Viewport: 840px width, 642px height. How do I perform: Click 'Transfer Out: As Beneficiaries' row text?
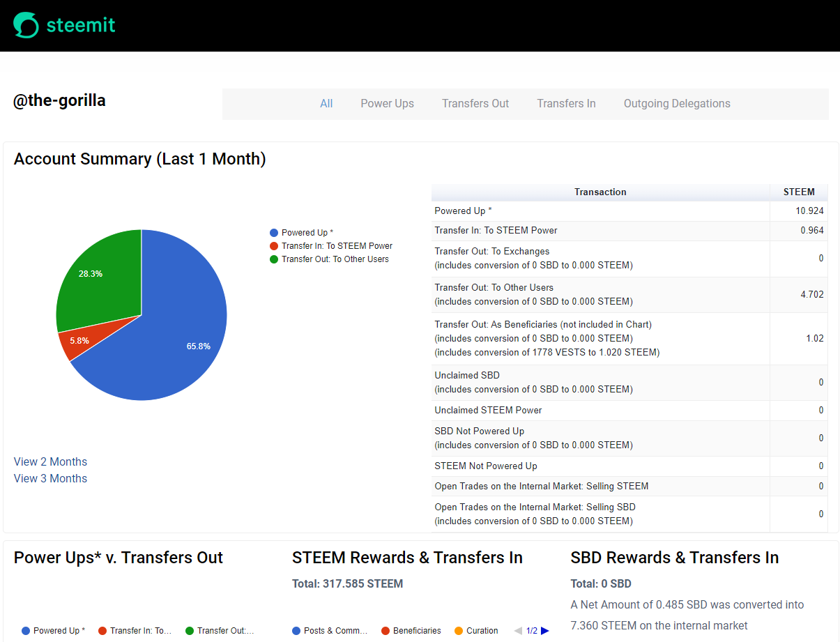click(543, 324)
